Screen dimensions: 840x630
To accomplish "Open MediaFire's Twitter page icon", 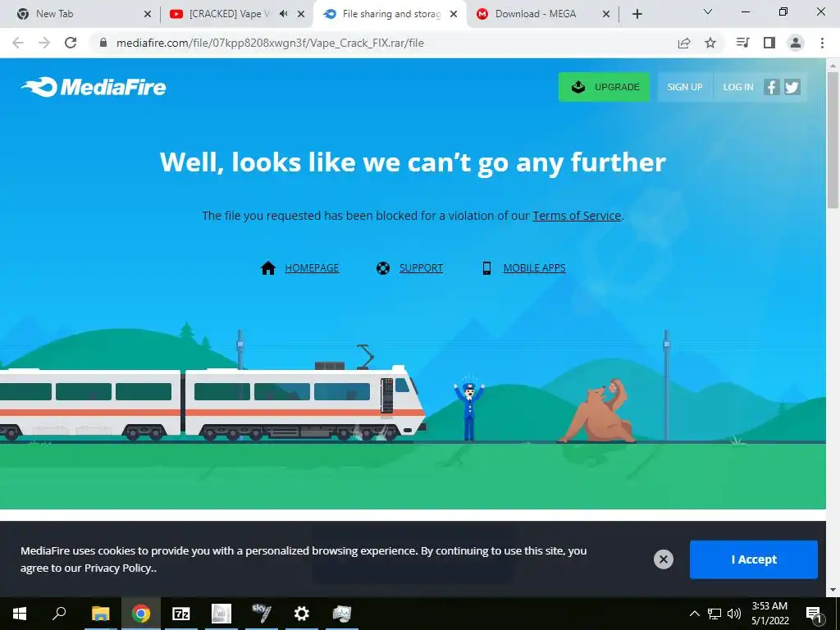I will click(792, 87).
